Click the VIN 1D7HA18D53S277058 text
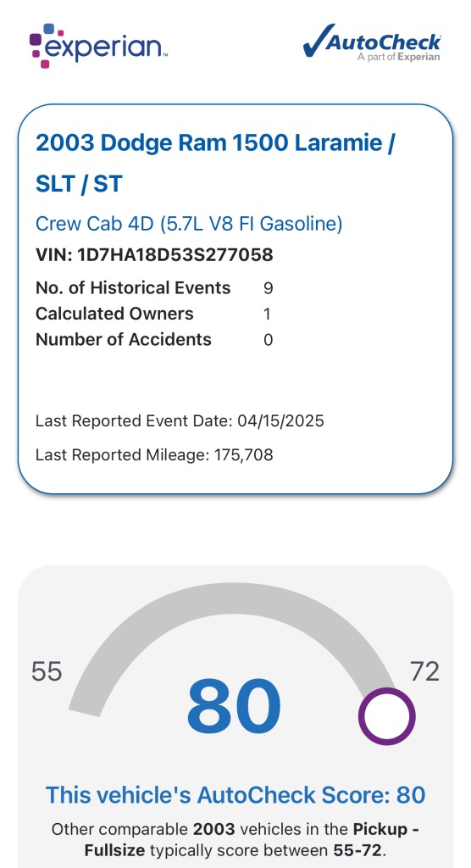Viewport: 471px width, 868px height. (x=154, y=254)
